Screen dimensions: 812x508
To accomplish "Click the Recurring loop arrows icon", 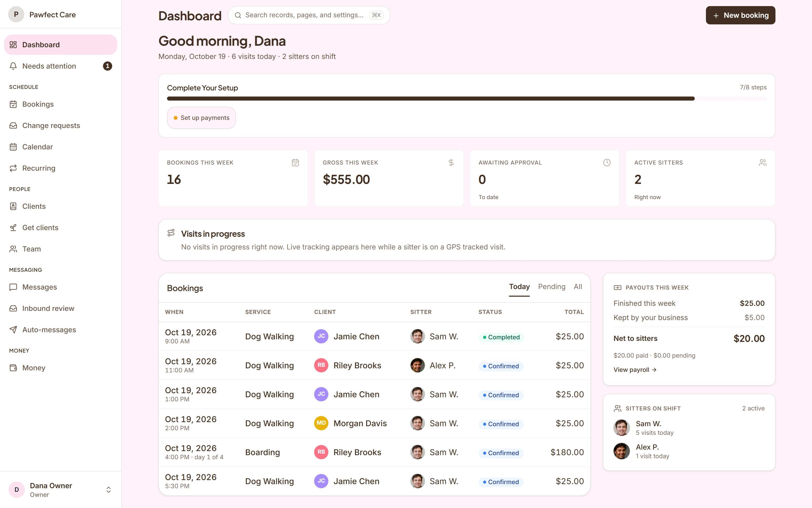I will click(x=13, y=168).
